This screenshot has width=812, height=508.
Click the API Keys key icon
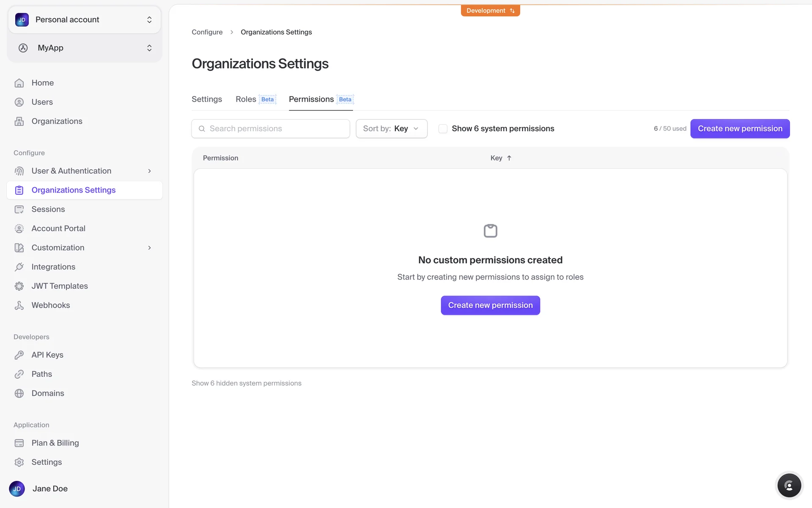19,355
